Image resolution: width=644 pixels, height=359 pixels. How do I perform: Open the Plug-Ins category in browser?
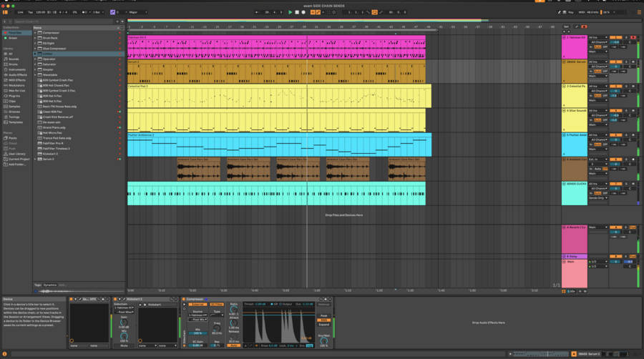(x=14, y=96)
